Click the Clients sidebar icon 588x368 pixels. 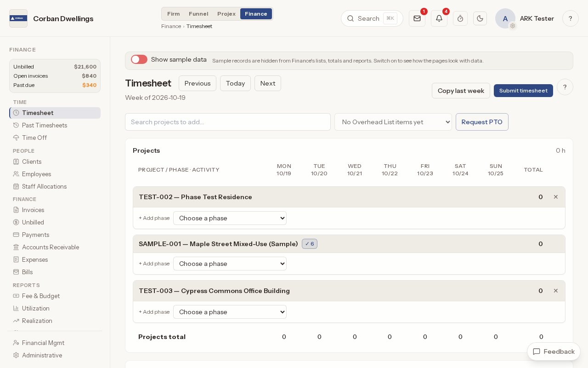tap(16, 161)
